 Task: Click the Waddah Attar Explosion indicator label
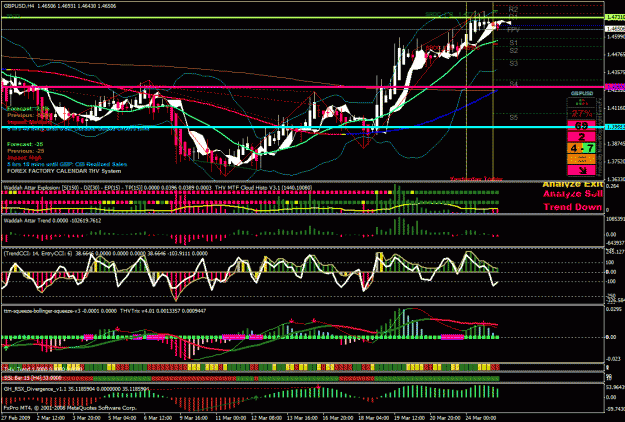click(x=108, y=187)
